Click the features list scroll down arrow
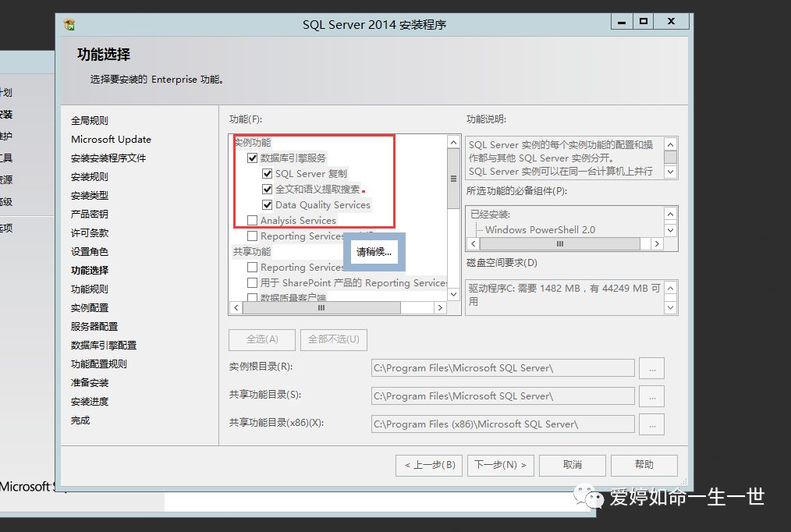Screen dimensions: 791x532 (453, 294)
